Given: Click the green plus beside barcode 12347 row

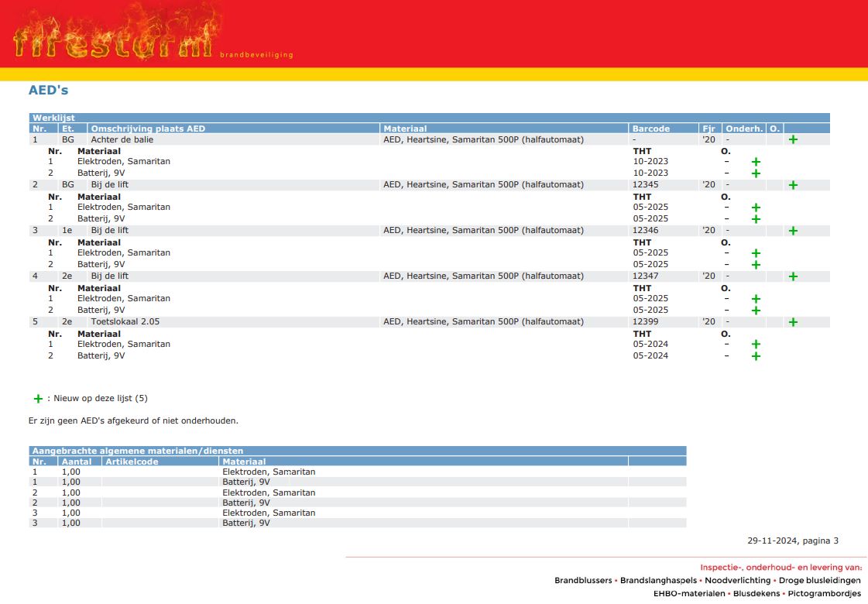Looking at the screenshot, I should [792, 276].
